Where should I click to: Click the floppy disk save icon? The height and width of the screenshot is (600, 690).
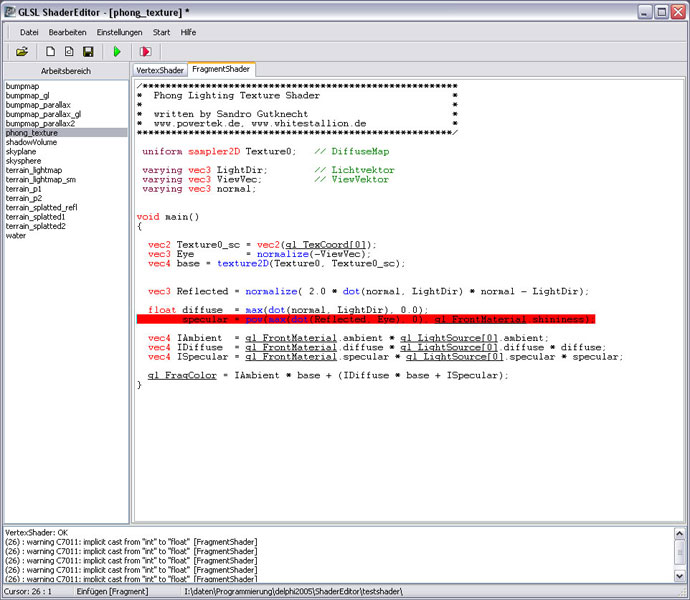point(88,51)
